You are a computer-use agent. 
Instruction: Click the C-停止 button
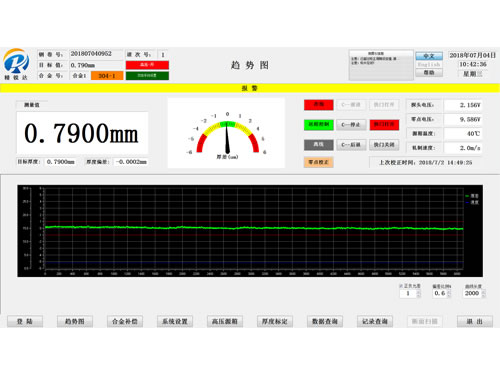[x=351, y=125]
